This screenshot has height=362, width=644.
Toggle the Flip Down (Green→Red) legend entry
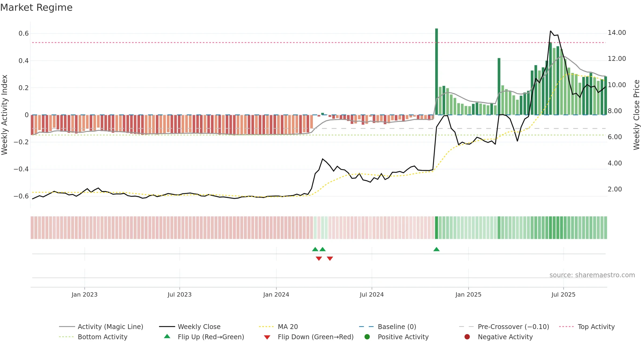[309, 337]
